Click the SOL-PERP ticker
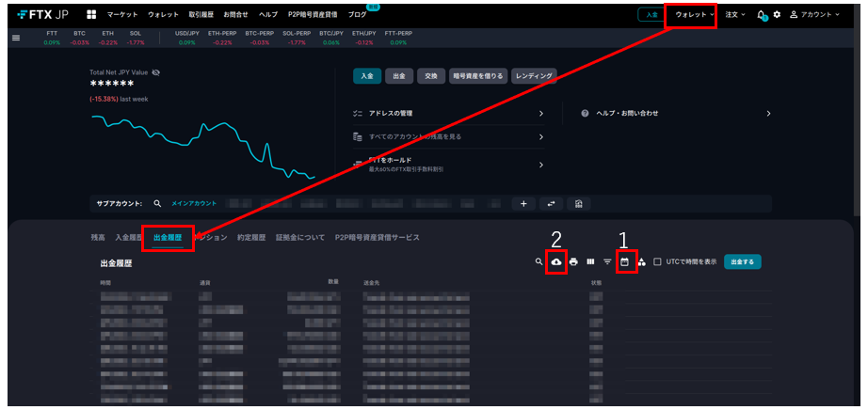The image size is (868, 410). tap(297, 38)
